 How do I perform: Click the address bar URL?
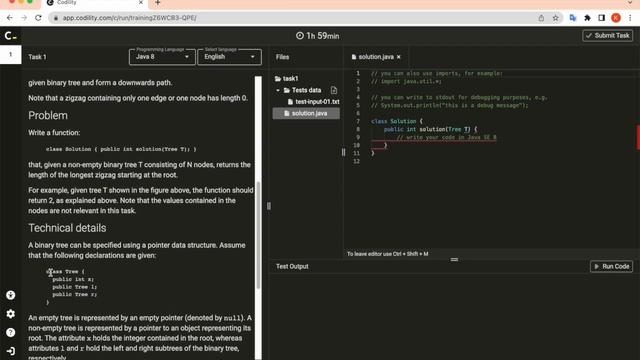point(129,18)
